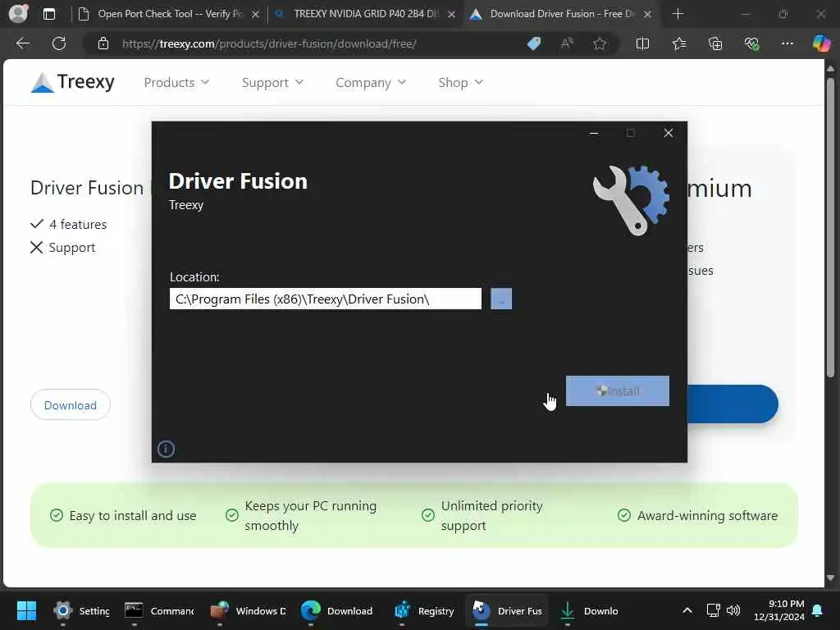Image resolution: width=840 pixels, height=630 pixels.
Task: Select Driver Fus taskbar item
Action: [507, 610]
